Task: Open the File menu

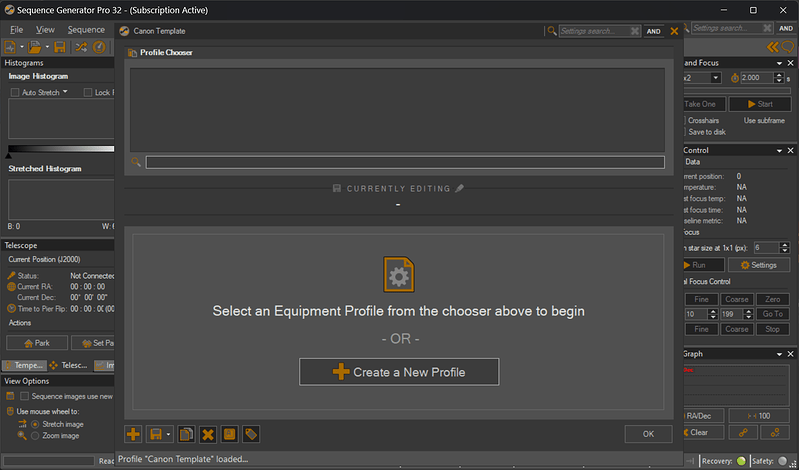Action: pos(16,30)
